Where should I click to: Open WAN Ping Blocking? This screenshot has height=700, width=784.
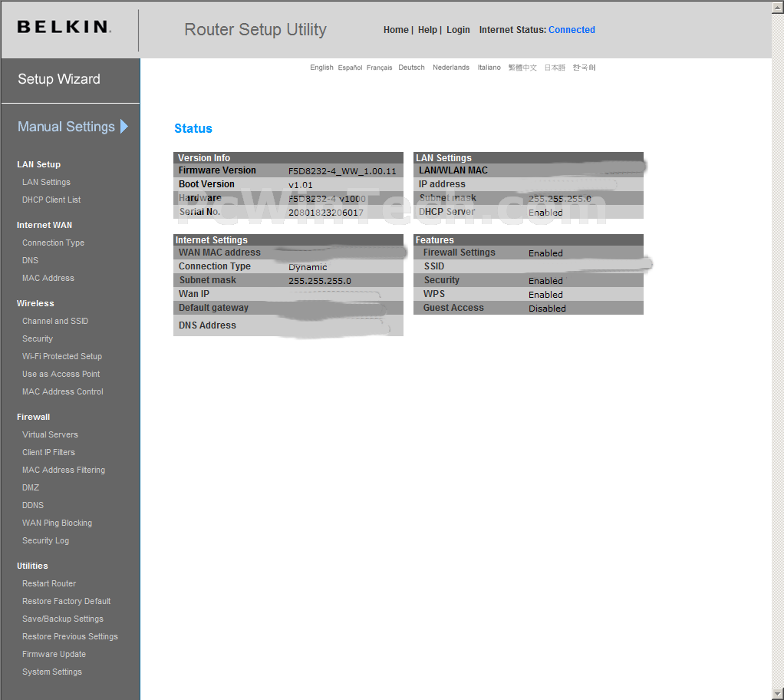57,523
